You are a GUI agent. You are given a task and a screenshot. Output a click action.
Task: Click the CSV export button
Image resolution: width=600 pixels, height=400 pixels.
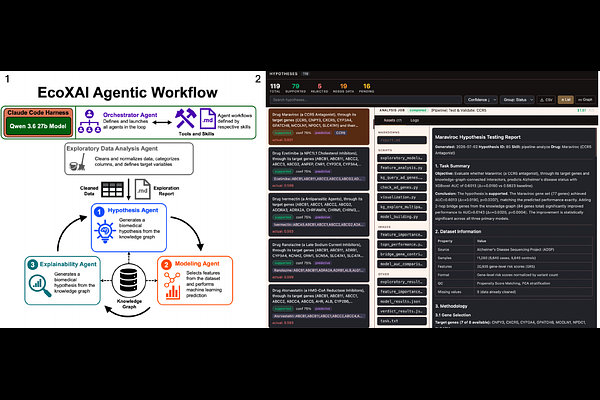546,100
